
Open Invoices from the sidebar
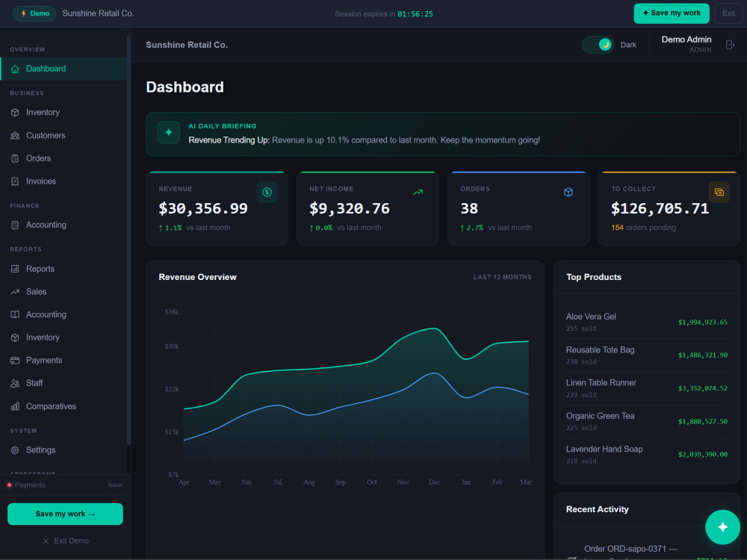[63, 181]
